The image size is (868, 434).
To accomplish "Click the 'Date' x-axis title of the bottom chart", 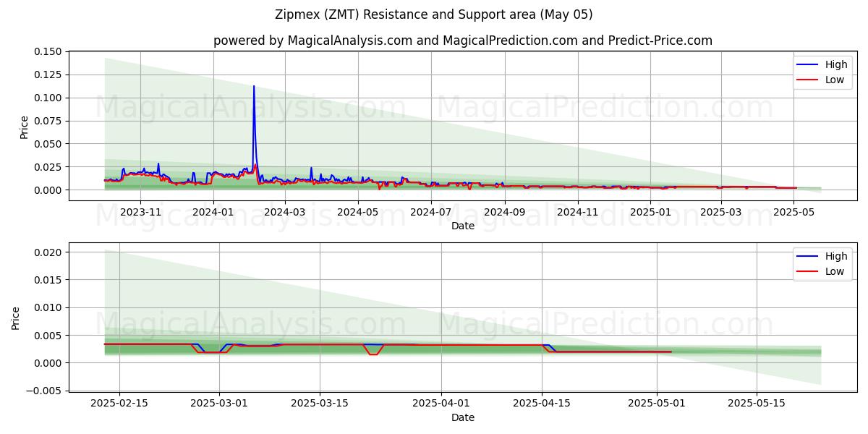I will (463, 417).
